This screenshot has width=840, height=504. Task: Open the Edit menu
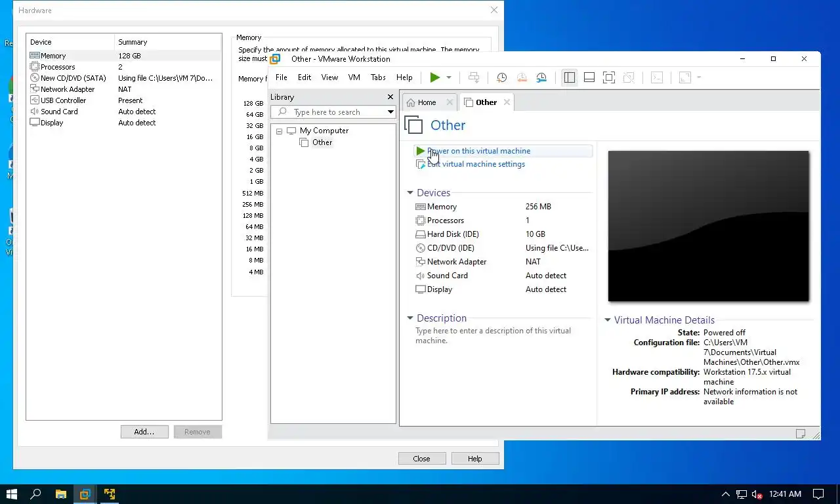(x=304, y=77)
